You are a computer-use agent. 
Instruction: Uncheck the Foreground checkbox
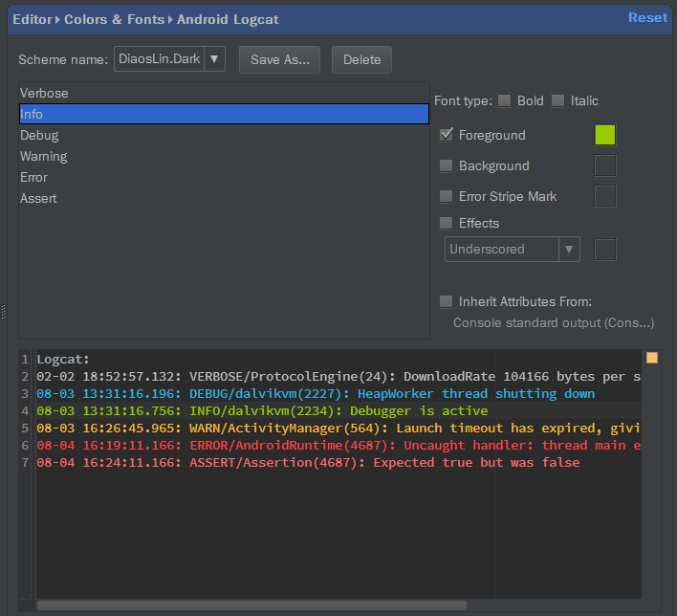click(x=446, y=135)
